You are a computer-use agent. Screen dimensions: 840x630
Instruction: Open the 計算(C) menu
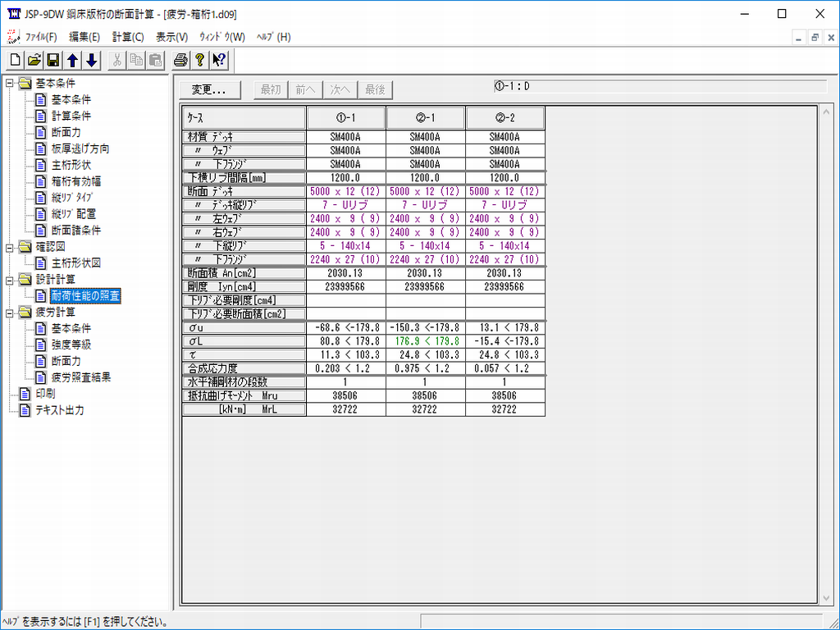(x=128, y=37)
